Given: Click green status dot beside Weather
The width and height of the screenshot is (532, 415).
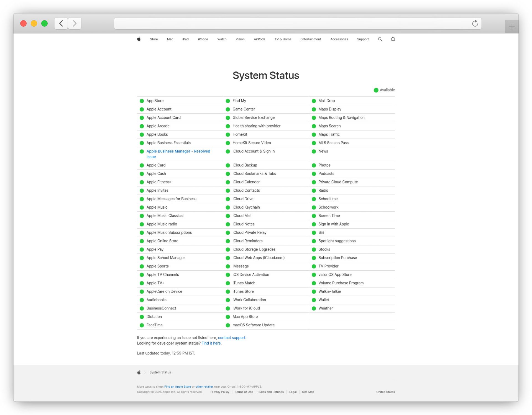Looking at the screenshot, I should click(314, 308).
